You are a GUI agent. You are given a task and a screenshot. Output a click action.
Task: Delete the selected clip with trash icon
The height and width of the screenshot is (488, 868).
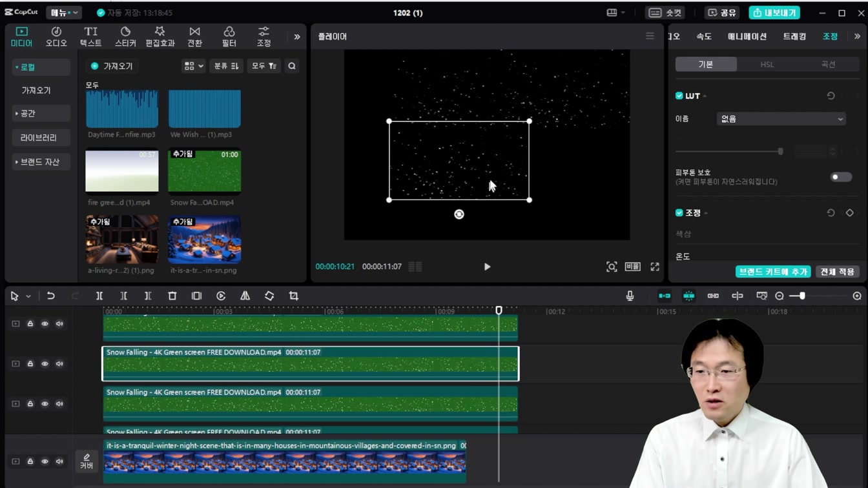pyautogui.click(x=172, y=296)
